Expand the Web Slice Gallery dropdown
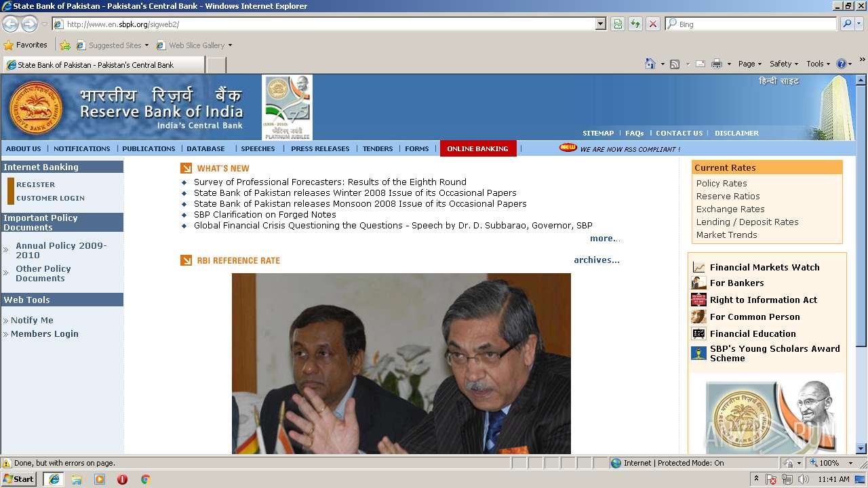The height and width of the screenshot is (488, 868). click(x=230, y=45)
